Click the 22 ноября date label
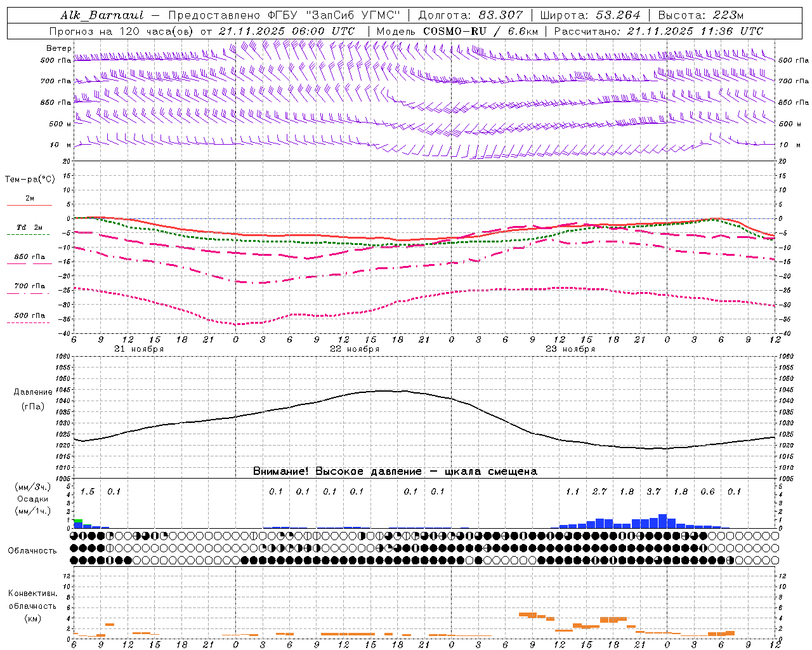The width and height of the screenshot is (812, 650). click(x=355, y=349)
